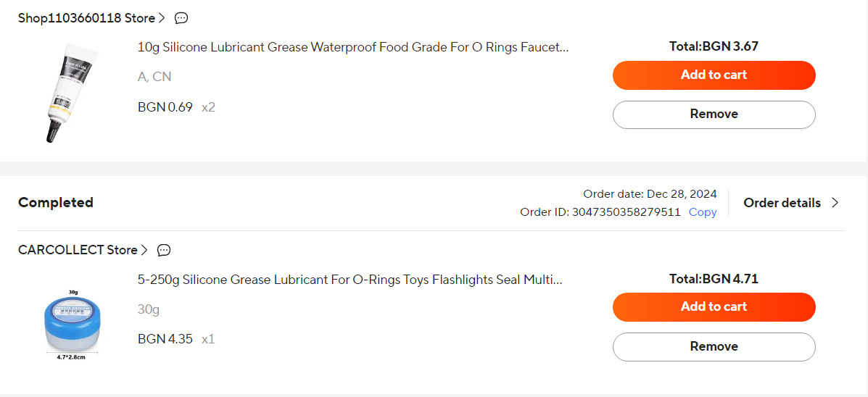Visit the CARCOLLECT Store page
The image size is (868, 397).
(78, 250)
